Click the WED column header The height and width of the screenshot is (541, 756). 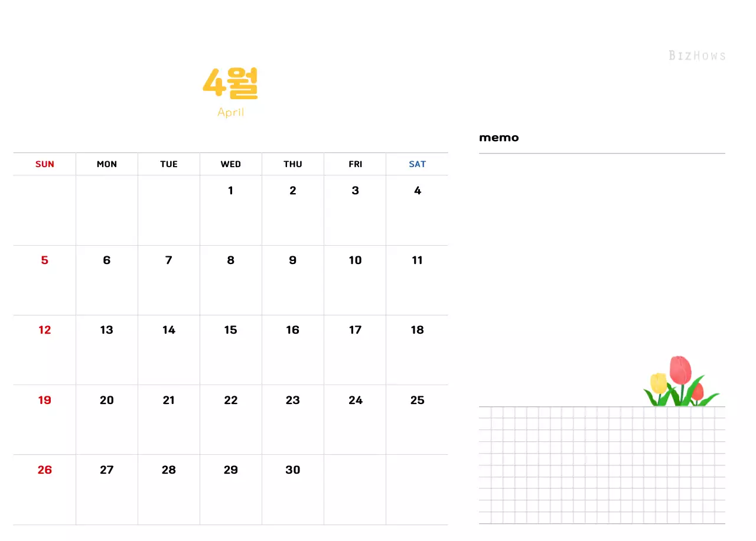coord(230,164)
